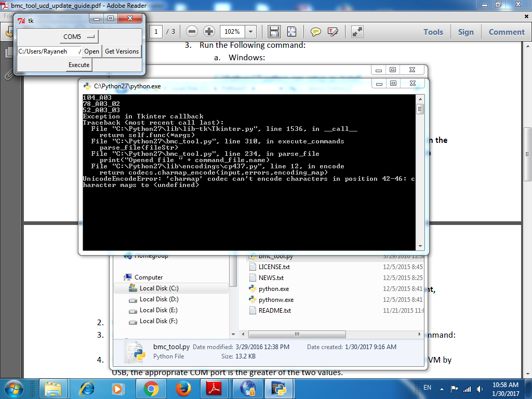Click Adobe Reader vertical scrollbar down arrow
Screen dimensions: 532x399
click(528, 374)
